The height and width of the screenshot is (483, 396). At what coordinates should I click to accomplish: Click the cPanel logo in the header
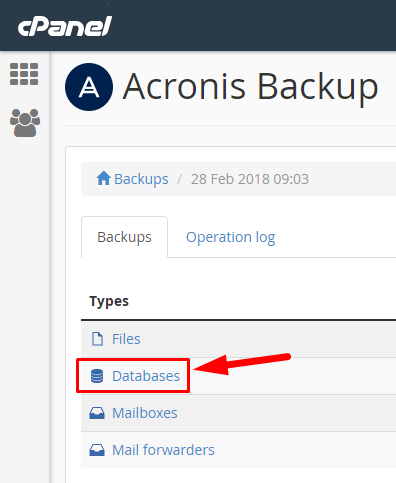coord(65,26)
